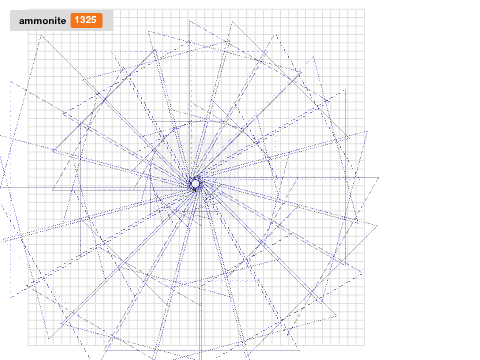The width and height of the screenshot is (480, 360).
Task: Click the orange 1325 value readout
Action: coord(86,20)
